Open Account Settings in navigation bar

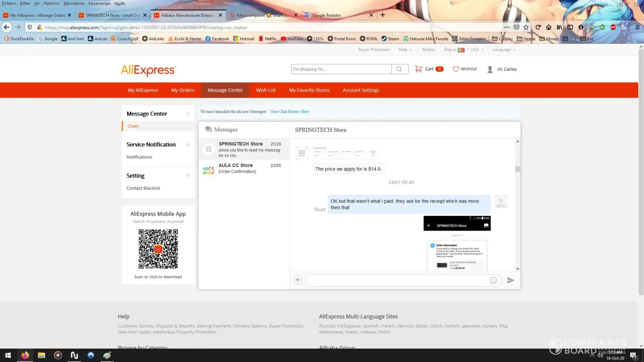click(361, 90)
